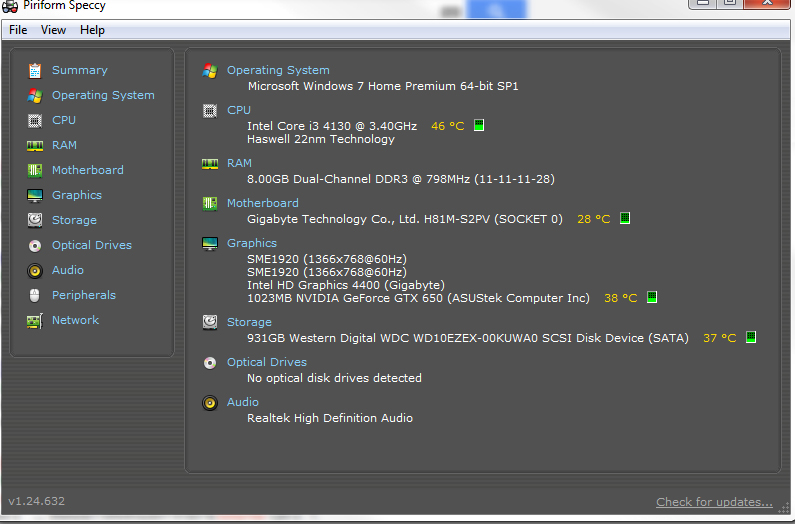
Task: Show the RAM section from sidebar
Action: pyautogui.click(x=64, y=145)
